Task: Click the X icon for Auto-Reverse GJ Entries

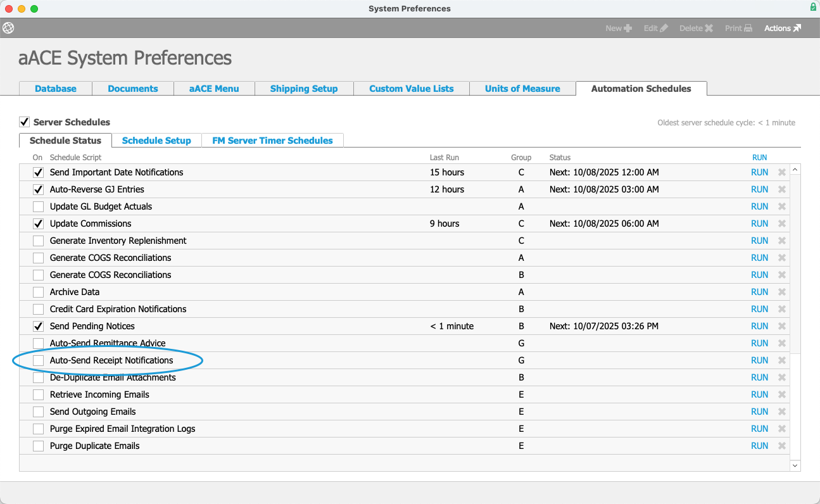Action: tap(782, 189)
